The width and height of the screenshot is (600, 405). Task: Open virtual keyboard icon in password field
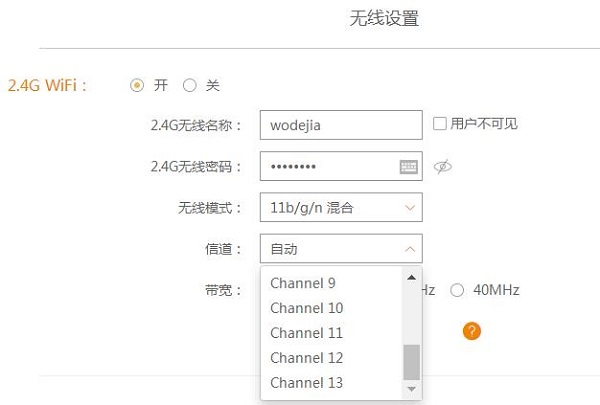click(408, 167)
